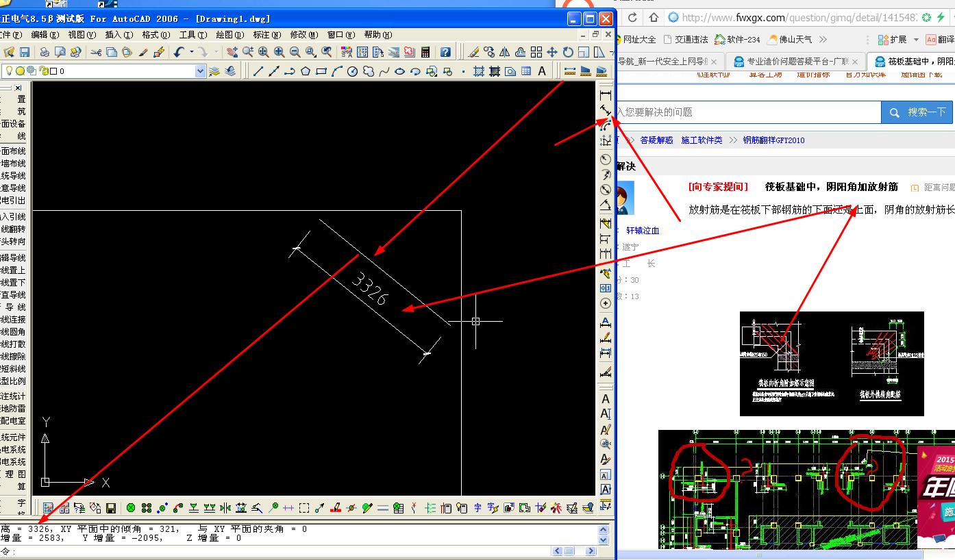Select the Angular dimension tool
This screenshot has height=560, width=955.
pyautogui.click(x=606, y=205)
